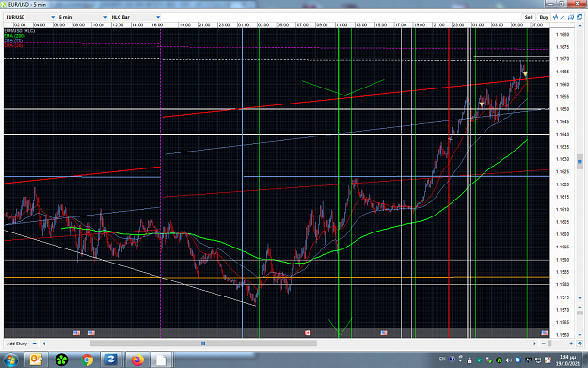The image size is (588, 368).
Task: Click the US flag event marker near 15:00
Action: pyautogui.click(x=384, y=333)
